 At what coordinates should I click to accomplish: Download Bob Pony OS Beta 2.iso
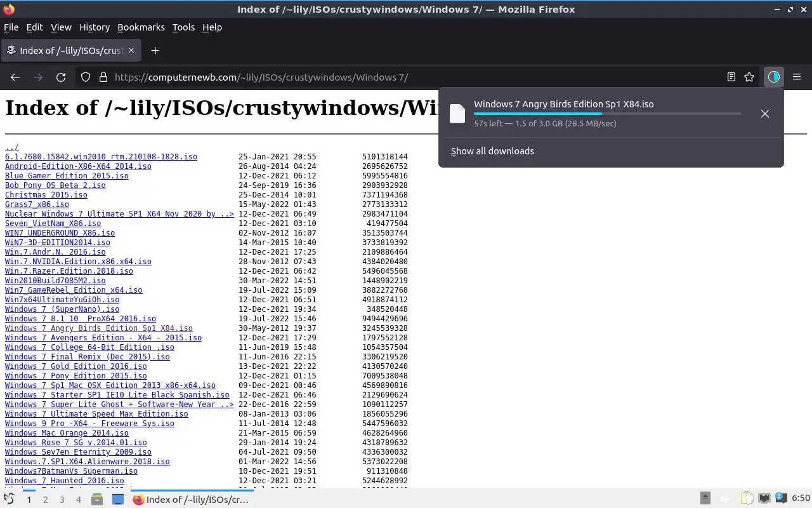(55, 185)
